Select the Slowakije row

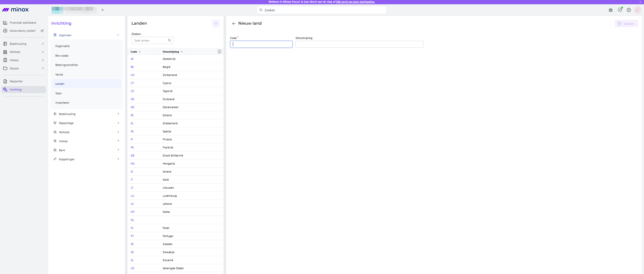(175, 252)
